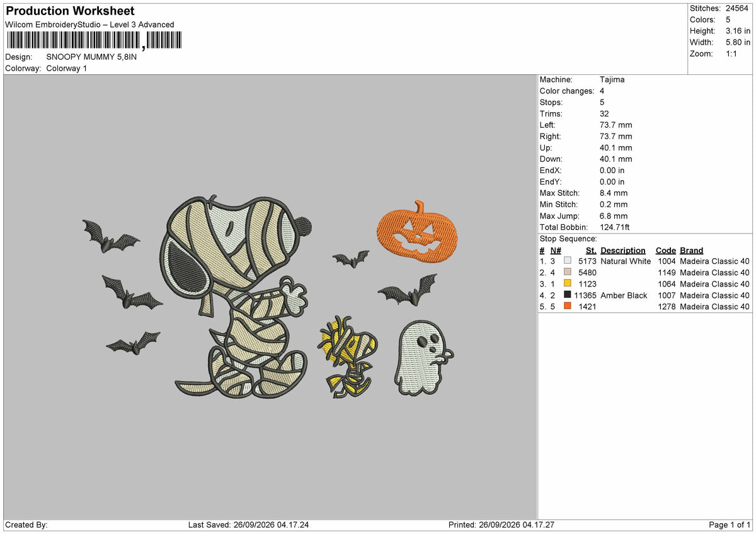This screenshot has width=756, height=534.
Task: Click the EndY value '0.00 in'
Action: [612, 182]
